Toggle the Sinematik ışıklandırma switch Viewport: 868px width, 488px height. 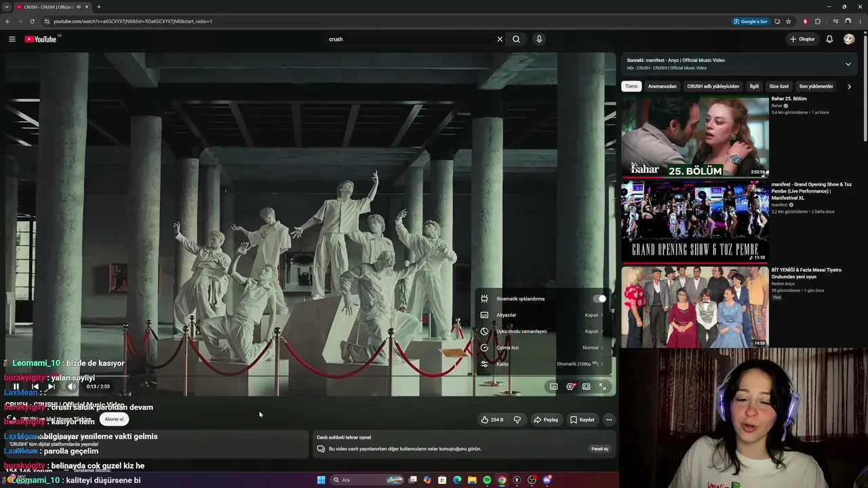(x=599, y=299)
